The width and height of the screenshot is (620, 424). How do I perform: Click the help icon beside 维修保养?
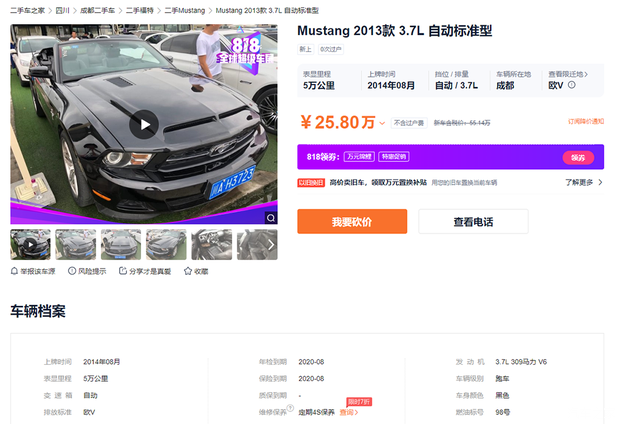click(x=290, y=408)
